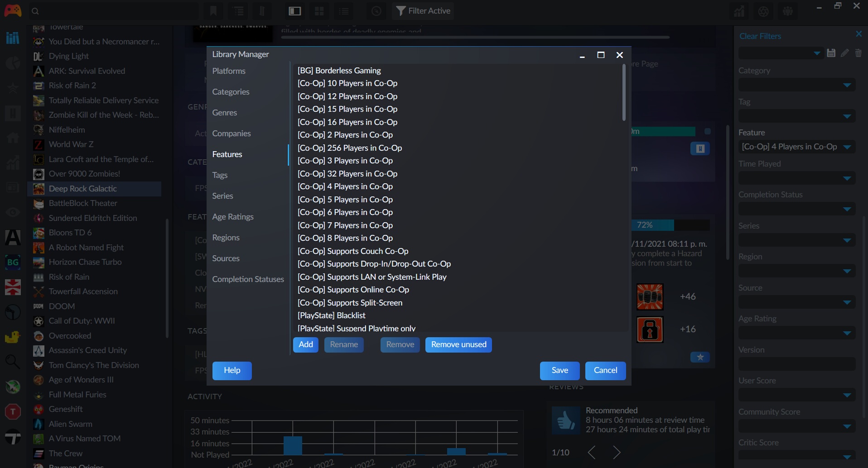Viewport: 868px width, 468px height.
Task: Expand the Time Played filter dropdown
Action: click(x=797, y=178)
